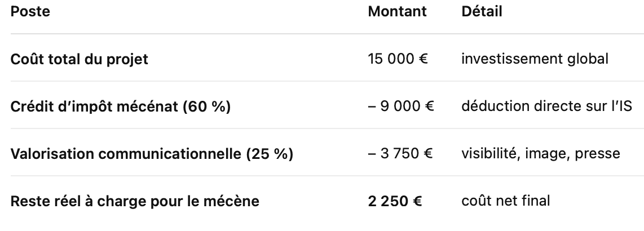Image resolution: width=644 pixels, height=231 pixels.
Task: Click the – 3 750 € amount
Action: (x=400, y=153)
